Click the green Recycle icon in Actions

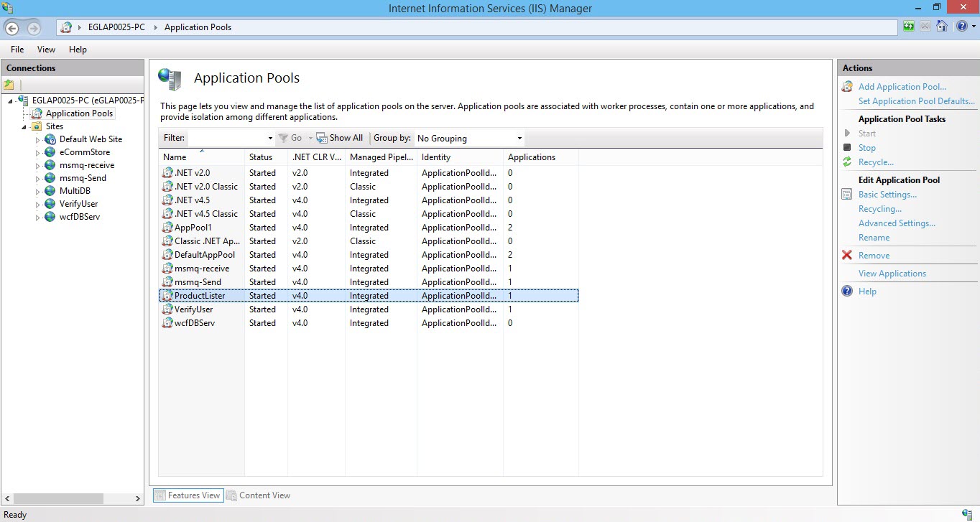847,162
